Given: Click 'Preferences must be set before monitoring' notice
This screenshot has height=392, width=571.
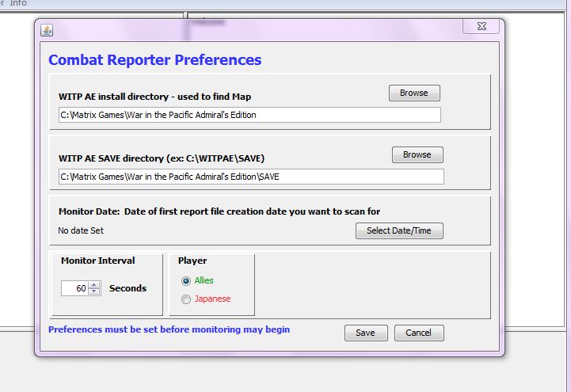Looking at the screenshot, I should (169, 329).
